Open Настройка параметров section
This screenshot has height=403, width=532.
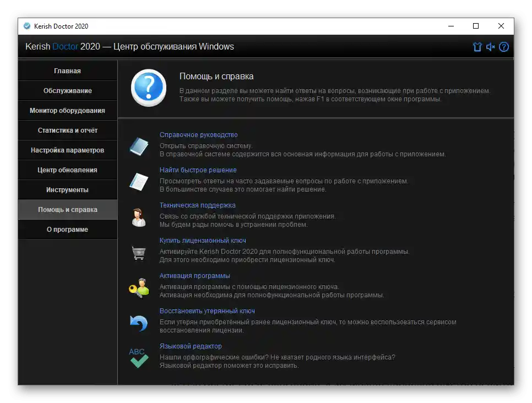(x=68, y=150)
